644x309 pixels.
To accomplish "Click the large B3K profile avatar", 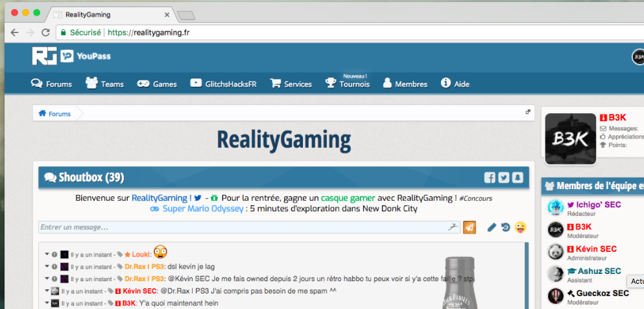I will tap(571, 139).
